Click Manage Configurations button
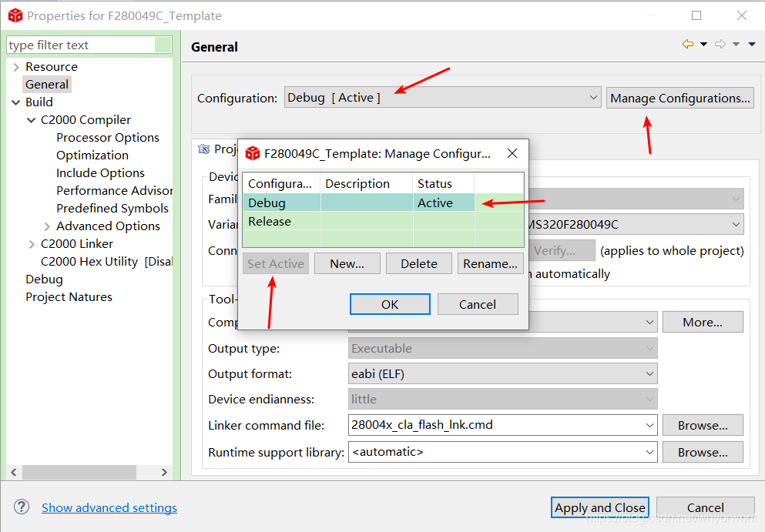 (x=680, y=98)
